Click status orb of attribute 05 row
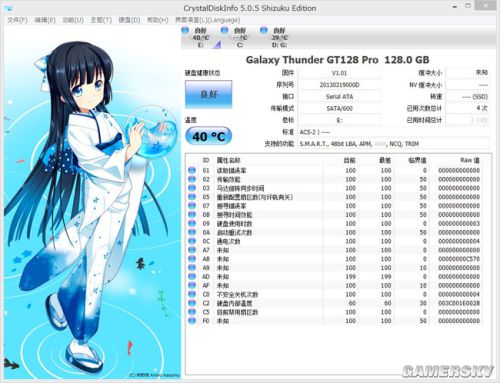The image size is (500, 383). click(x=192, y=197)
